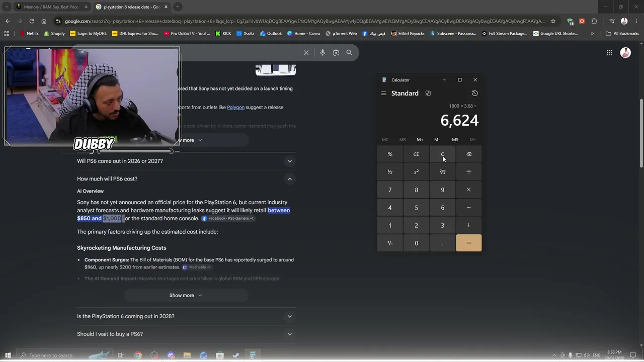The image size is (644, 362).
Task: Open the Outlook bookmark
Action: (x=270, y=34)
